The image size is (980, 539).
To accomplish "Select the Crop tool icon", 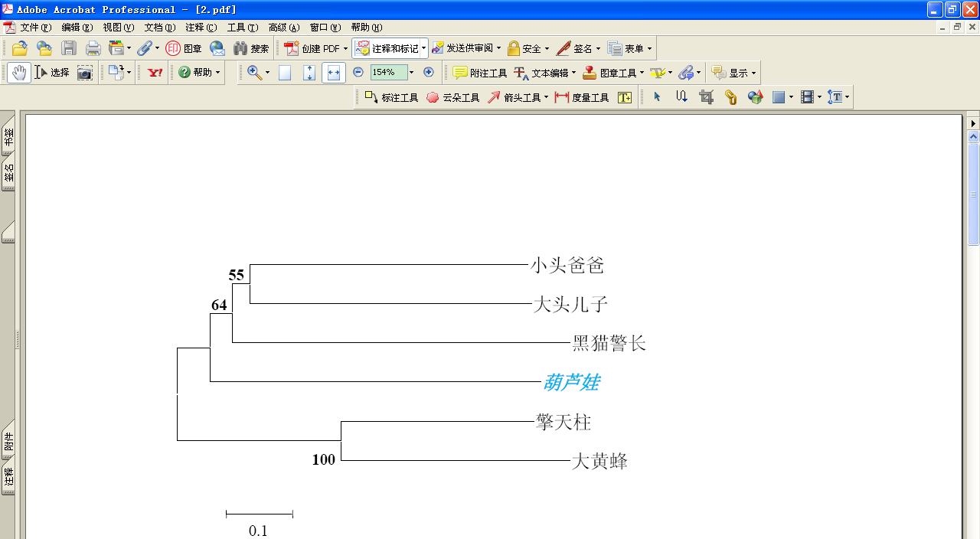I will (706, 97).
